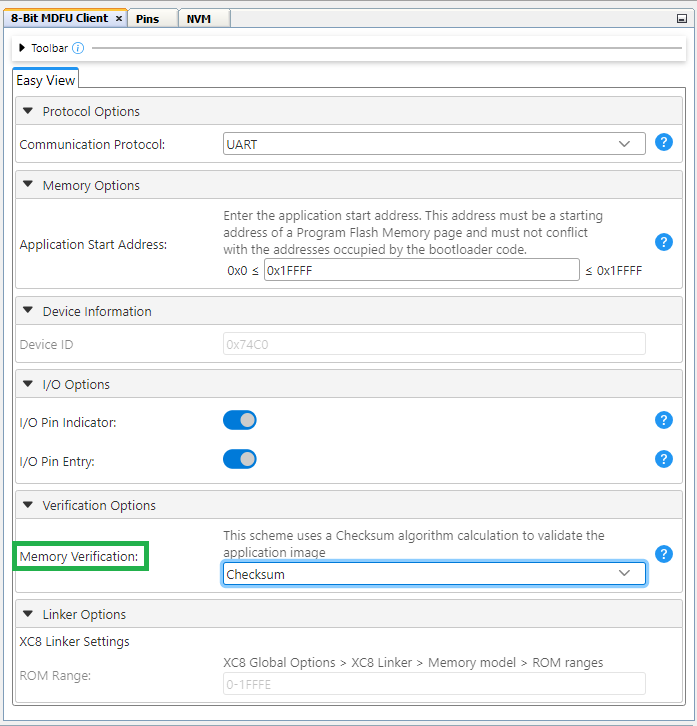Open the Communication Protocol UART dropdown
697x726 pixels.
[434, 144]
